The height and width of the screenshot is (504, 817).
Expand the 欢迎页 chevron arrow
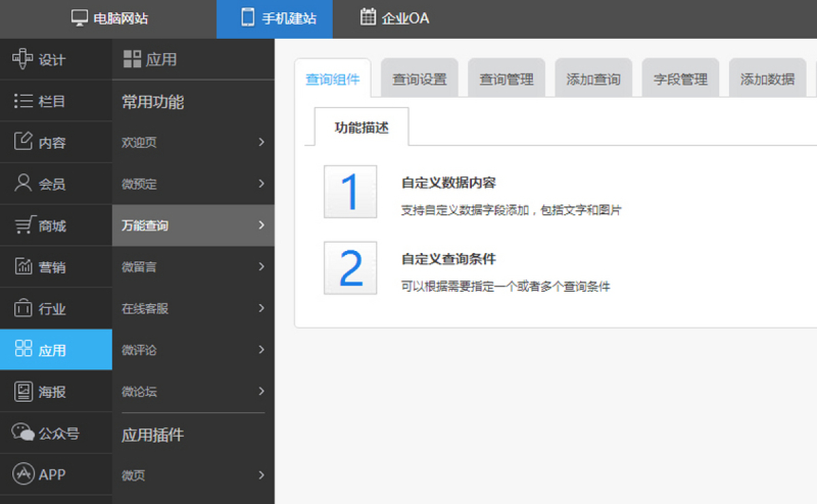(261, 142)
